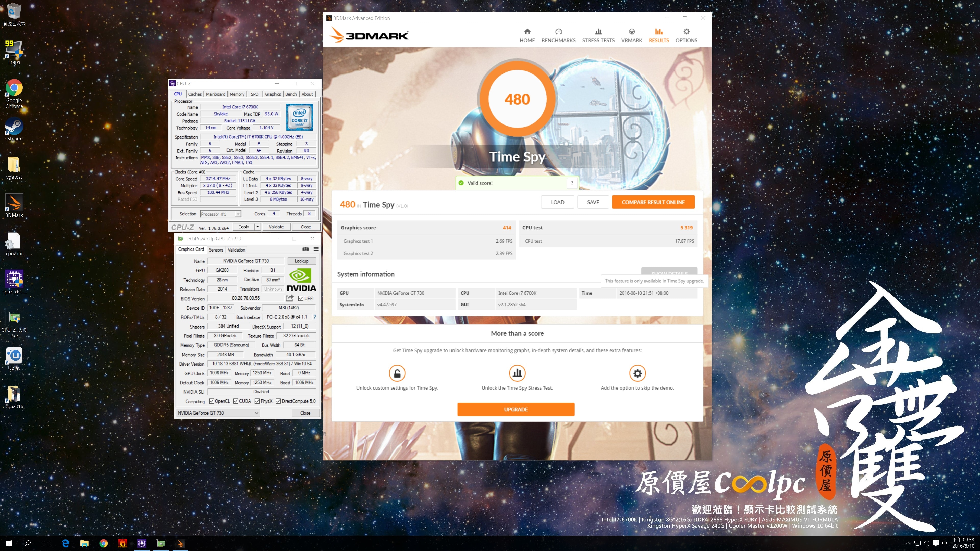Screen dimensions: 980x551
Task: Toggle the PhysX checkbox
Action: (x=257, y=401)
